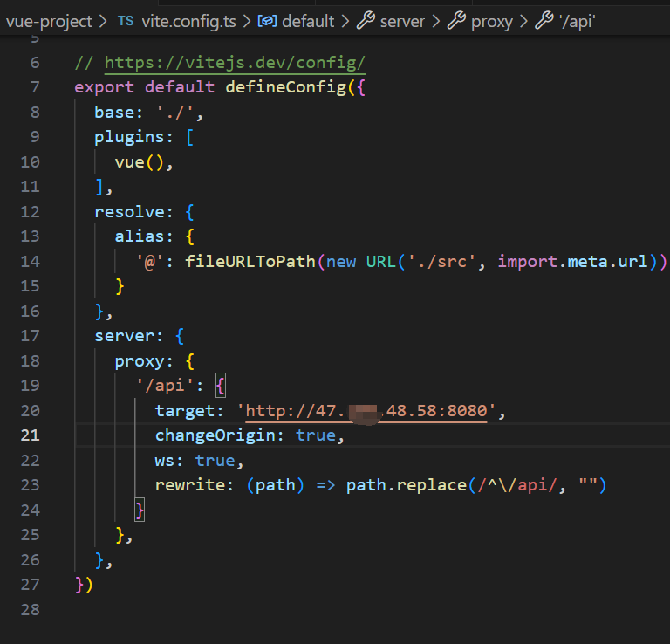Viewport: 670px width, 644px height.
Task: Open the vue-project breadcrumb segment
Action: (49, 21)
